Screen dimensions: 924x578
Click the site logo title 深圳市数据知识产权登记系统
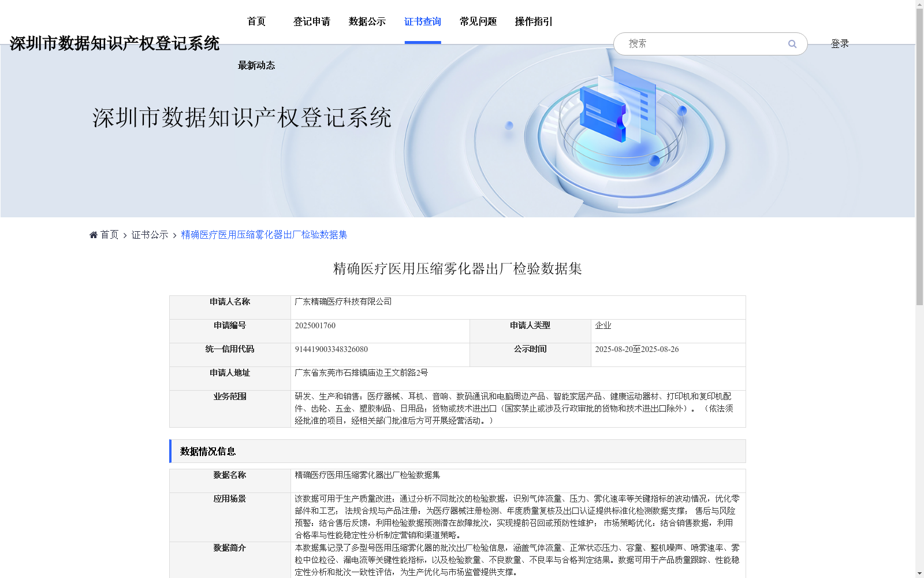click(x=114, y=43)
